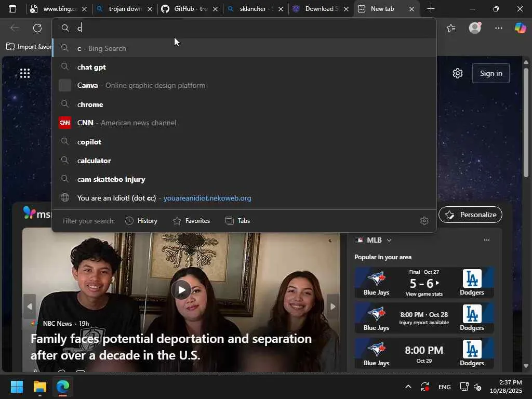This screenshot has width=532, height=399.
Task: Switch to the www.bing.com tab
Action: coord(58,9)
